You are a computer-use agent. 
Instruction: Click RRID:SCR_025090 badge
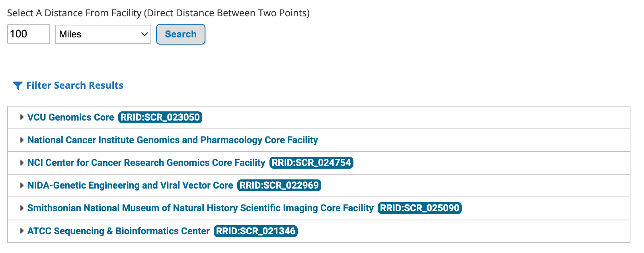(x=420, y=208)
